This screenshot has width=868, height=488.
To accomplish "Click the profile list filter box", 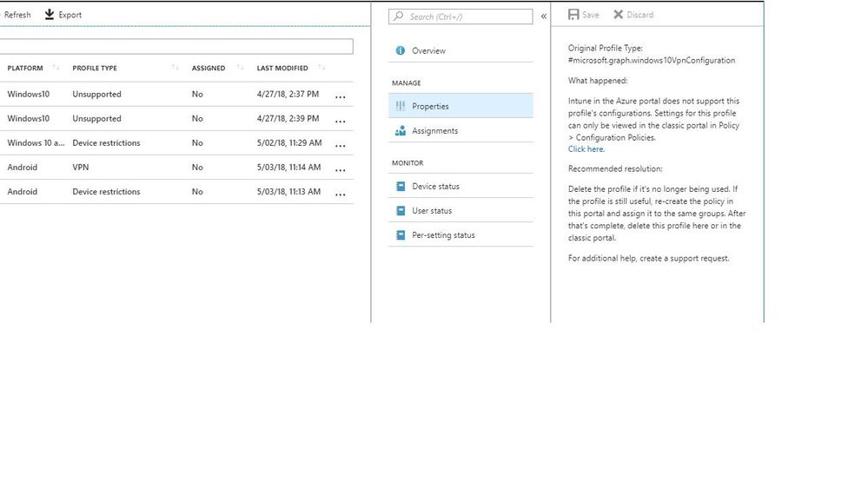I will coord(176,47).
